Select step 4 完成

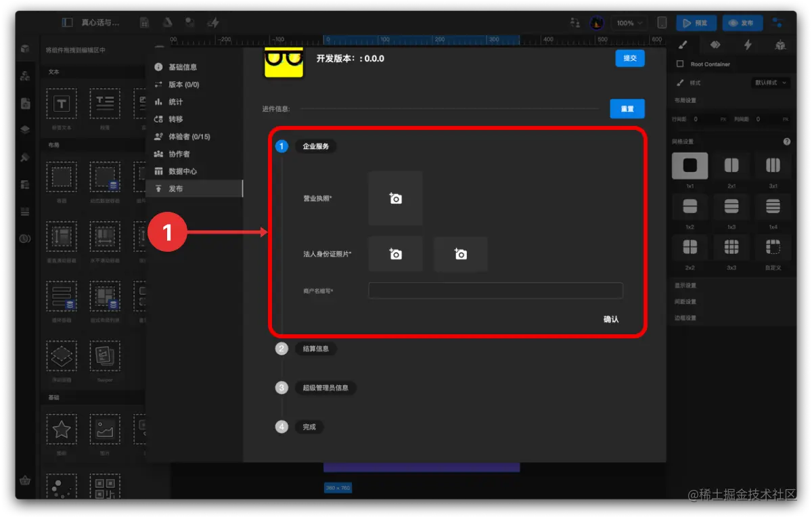pyautogui.click(x=309, y=427)
